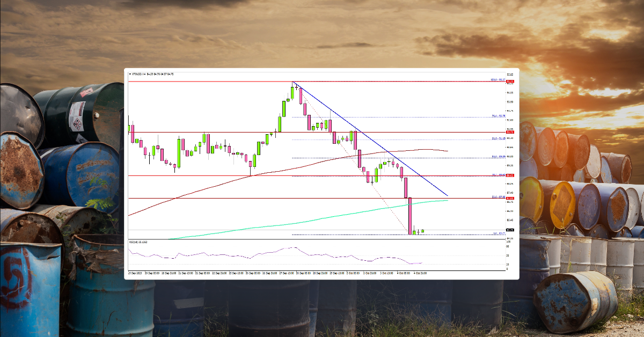Click the 61.8 – 91.18 Fibonacci label
This screenshot has height=337, width=644.
pos(498,138)
